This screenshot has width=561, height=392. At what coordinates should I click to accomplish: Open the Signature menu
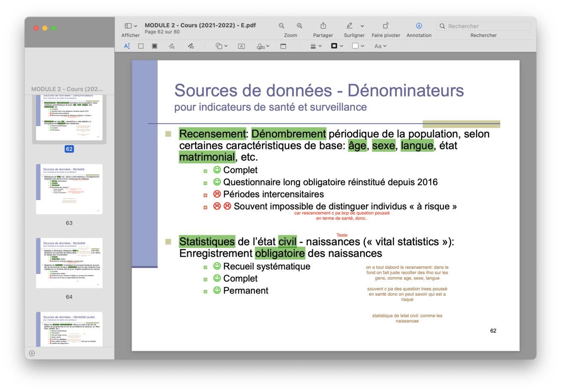263,46
